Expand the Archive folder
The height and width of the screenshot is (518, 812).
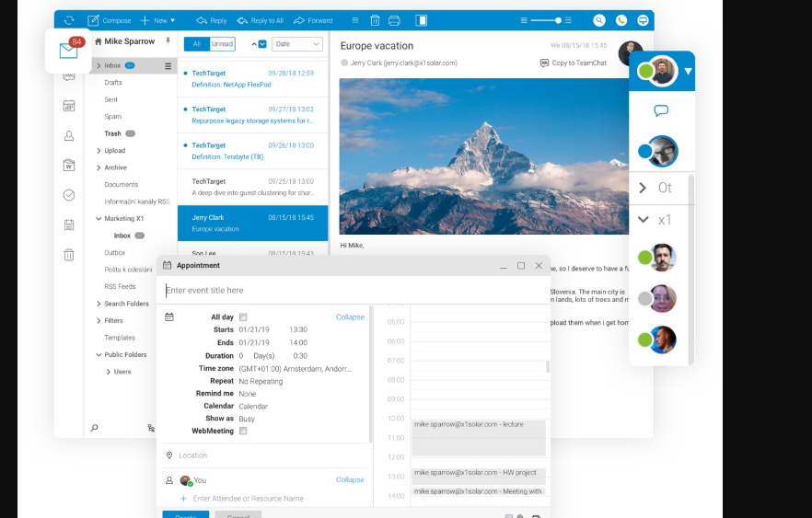tap(99, 167)
